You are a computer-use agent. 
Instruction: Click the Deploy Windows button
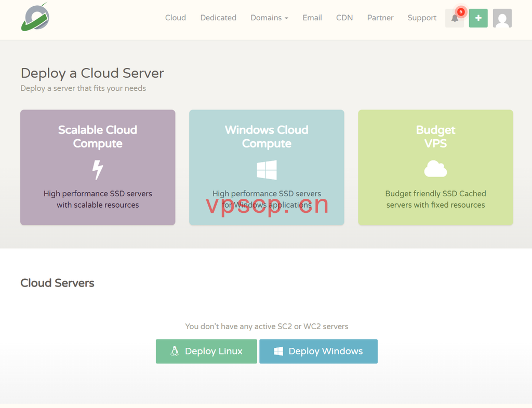point(318,351)
